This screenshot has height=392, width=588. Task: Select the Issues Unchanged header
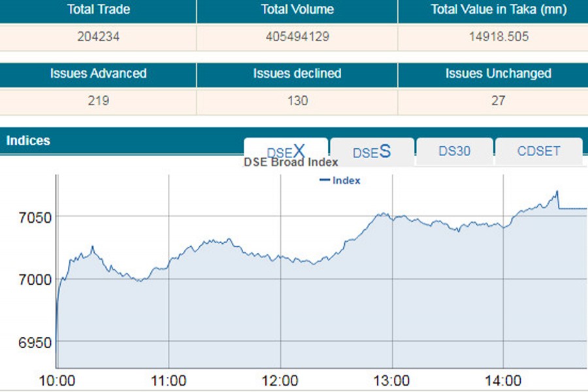point(498,74)
